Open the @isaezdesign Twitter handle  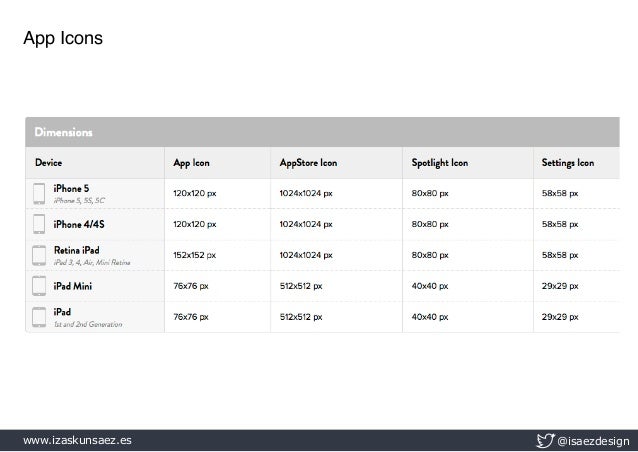[593, 441]
